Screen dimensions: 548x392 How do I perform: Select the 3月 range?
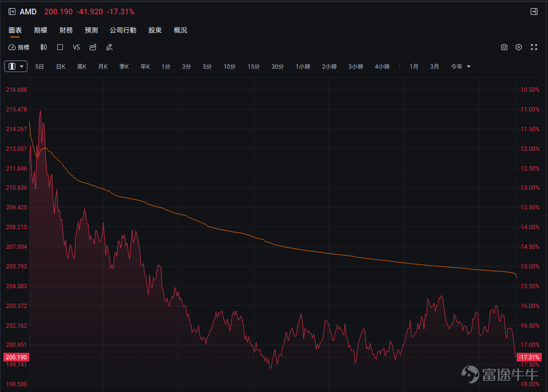coord(435,66)
